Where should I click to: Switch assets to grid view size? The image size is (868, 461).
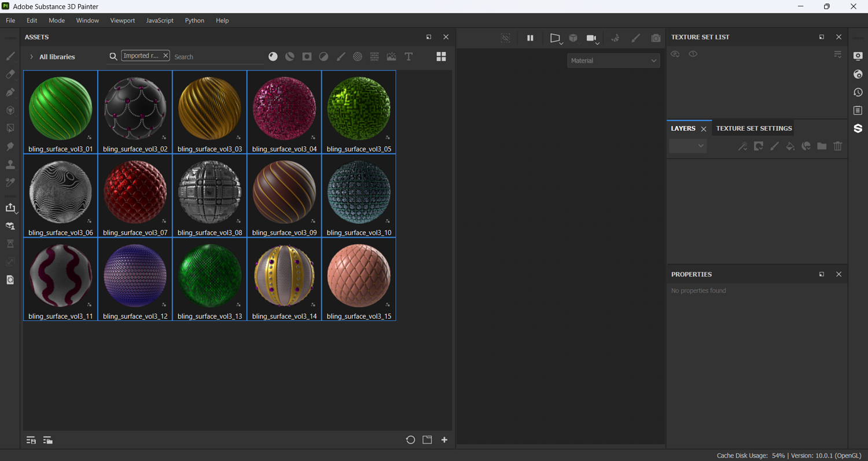pos(441,56)
